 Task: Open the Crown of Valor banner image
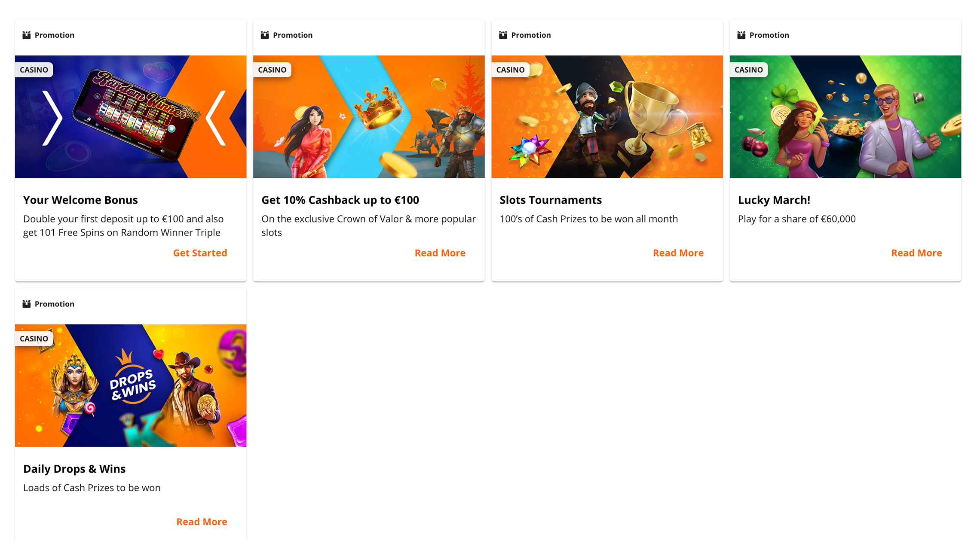(369, 116)
